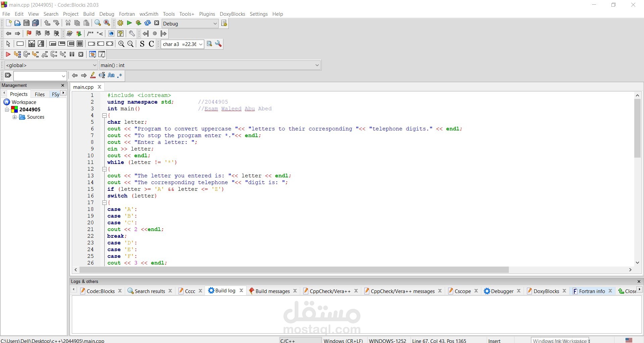Click the Jump back arrow icon
This screenshot has height=343, width=644.
coord(9,34)
